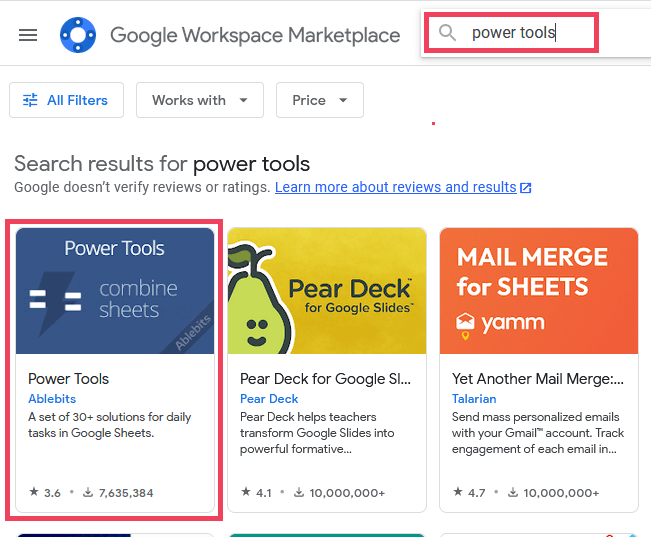Expand the Works with dropdown
Image resolution: width=651 pixels, height=537 pixels.
200,100
